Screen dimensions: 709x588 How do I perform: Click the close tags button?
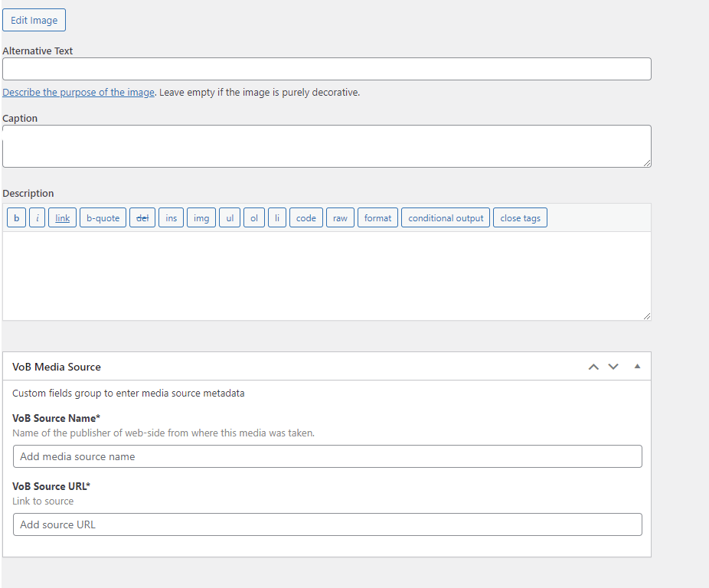(x=520, y=217)
